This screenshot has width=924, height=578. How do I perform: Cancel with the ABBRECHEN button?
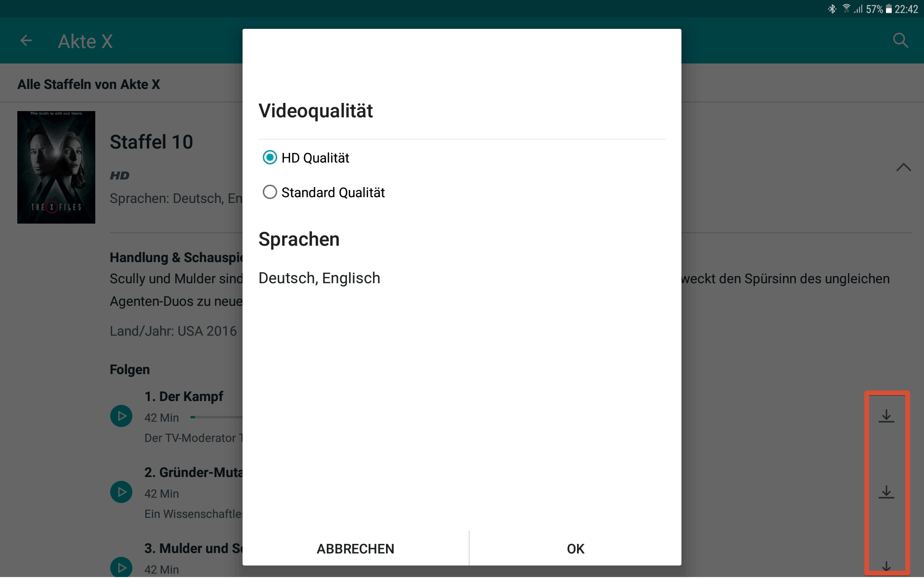356,549
